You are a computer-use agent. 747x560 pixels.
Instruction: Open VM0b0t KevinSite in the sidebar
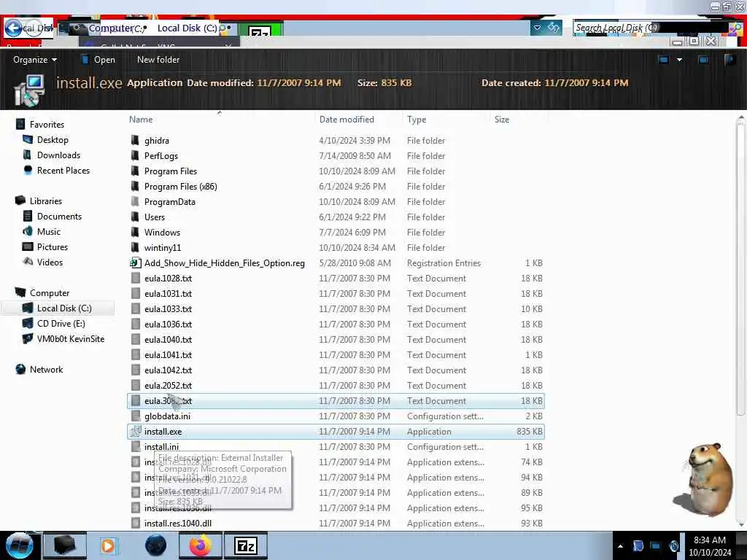coord(71,339)
